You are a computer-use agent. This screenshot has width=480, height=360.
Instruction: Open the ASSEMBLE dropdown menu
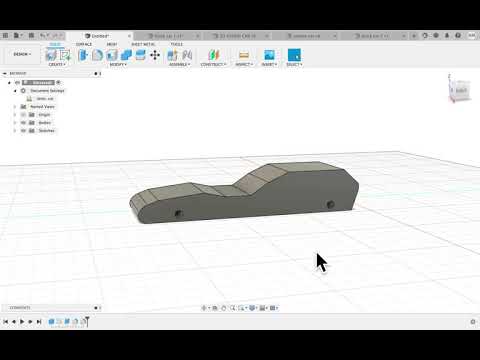click(x=179, y=64)
